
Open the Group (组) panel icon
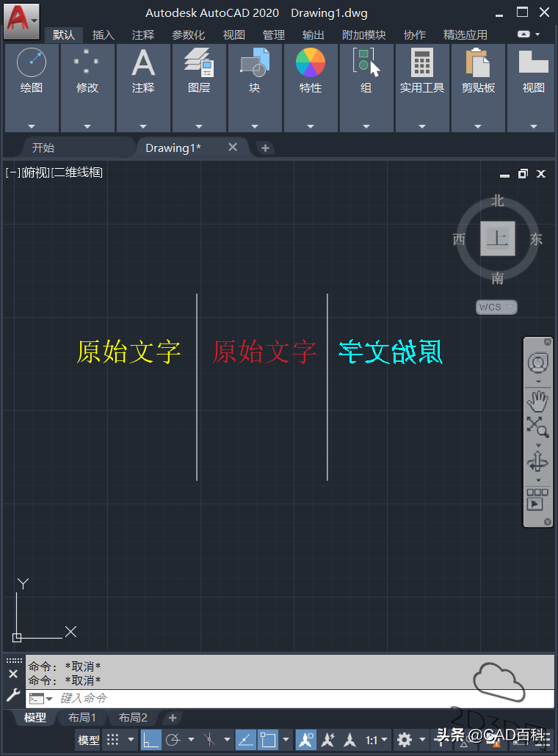(366, 62)
